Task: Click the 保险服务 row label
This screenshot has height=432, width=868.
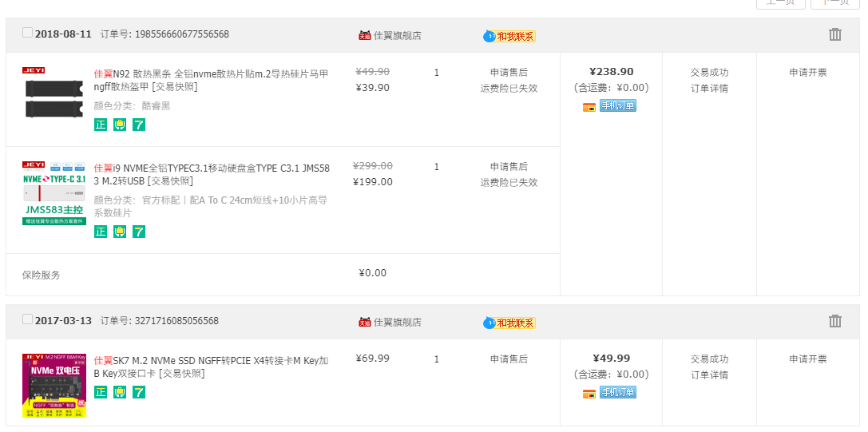Action: point(41,275)
